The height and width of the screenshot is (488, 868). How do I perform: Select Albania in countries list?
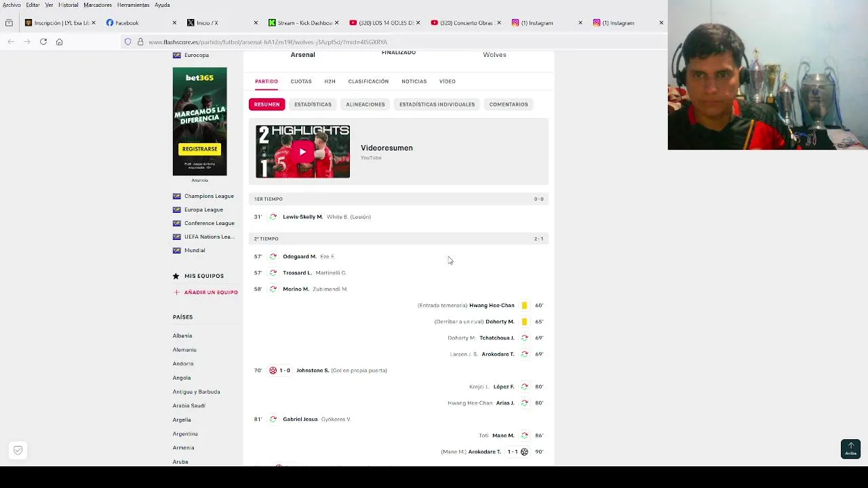182,335
